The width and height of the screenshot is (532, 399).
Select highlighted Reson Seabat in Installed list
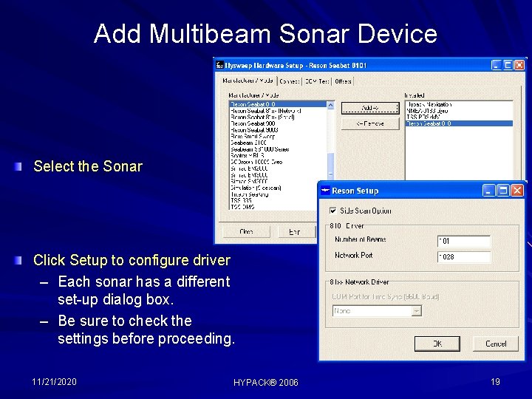pyautogui.click(x=460, y=123)
